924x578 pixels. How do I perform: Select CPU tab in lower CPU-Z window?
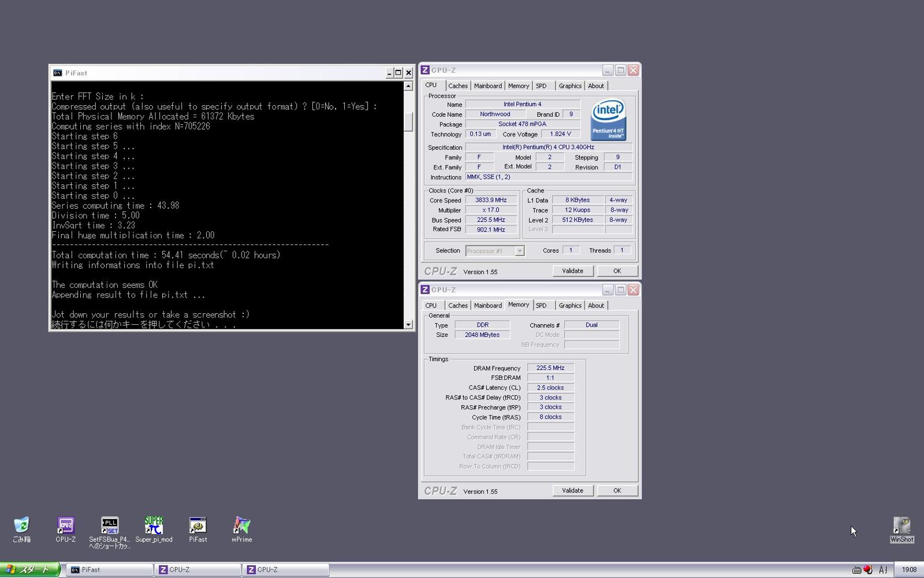coord(431,306)
